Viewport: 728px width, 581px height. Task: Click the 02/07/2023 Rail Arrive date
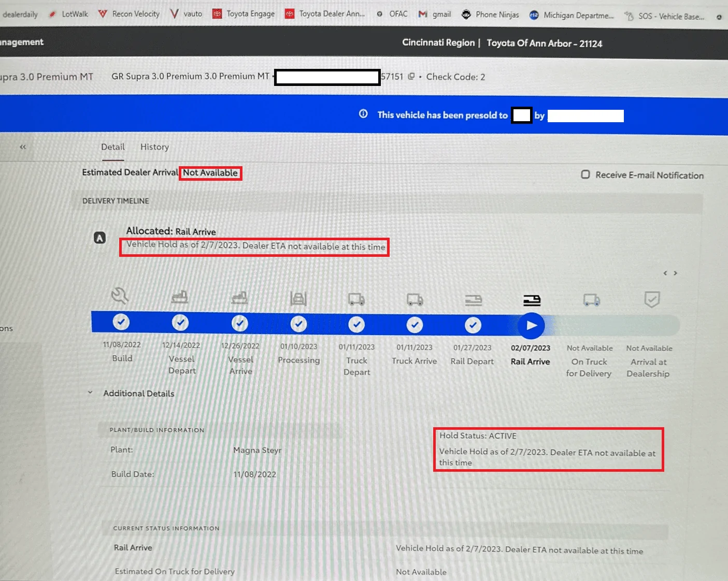[x=531, y=348]
